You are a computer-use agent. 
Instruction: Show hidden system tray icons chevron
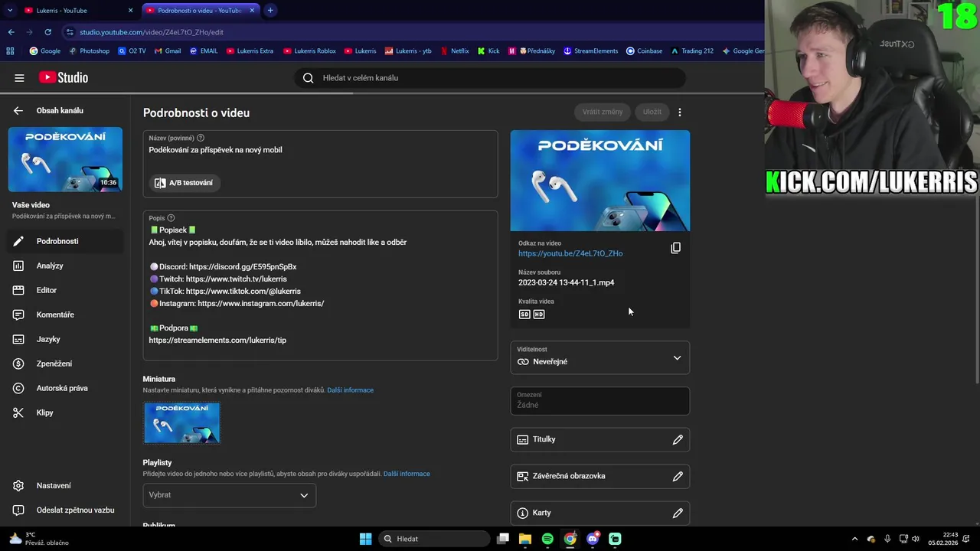(854, 539)
